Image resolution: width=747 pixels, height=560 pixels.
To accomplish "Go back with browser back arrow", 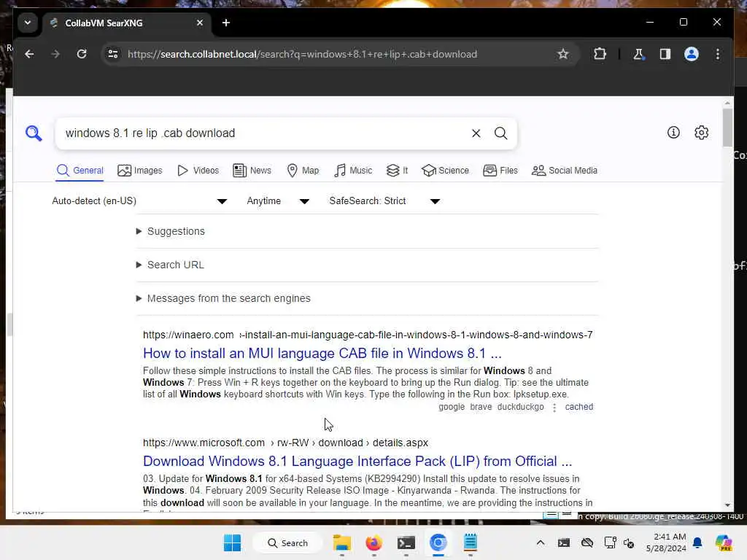I will pos(29,54).
